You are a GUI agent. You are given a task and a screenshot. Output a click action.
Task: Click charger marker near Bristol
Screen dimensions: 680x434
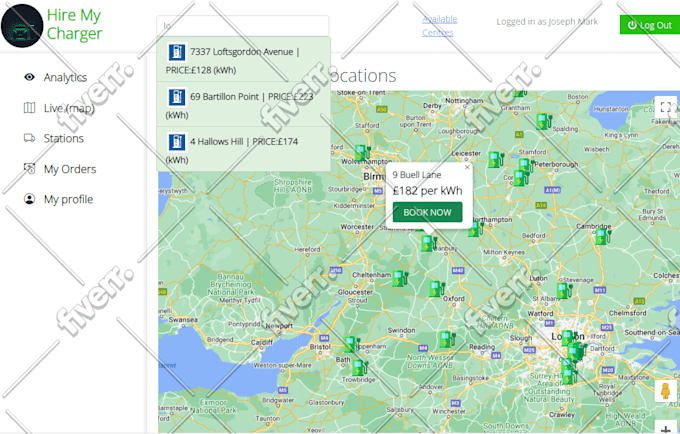[x=352, y=344]
